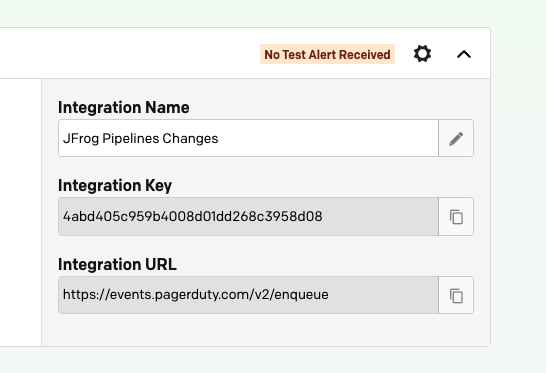Click the key value starting with 4abd405c
Screen dimensions: 546x373
pyautogui.click(x=193, y=217)
